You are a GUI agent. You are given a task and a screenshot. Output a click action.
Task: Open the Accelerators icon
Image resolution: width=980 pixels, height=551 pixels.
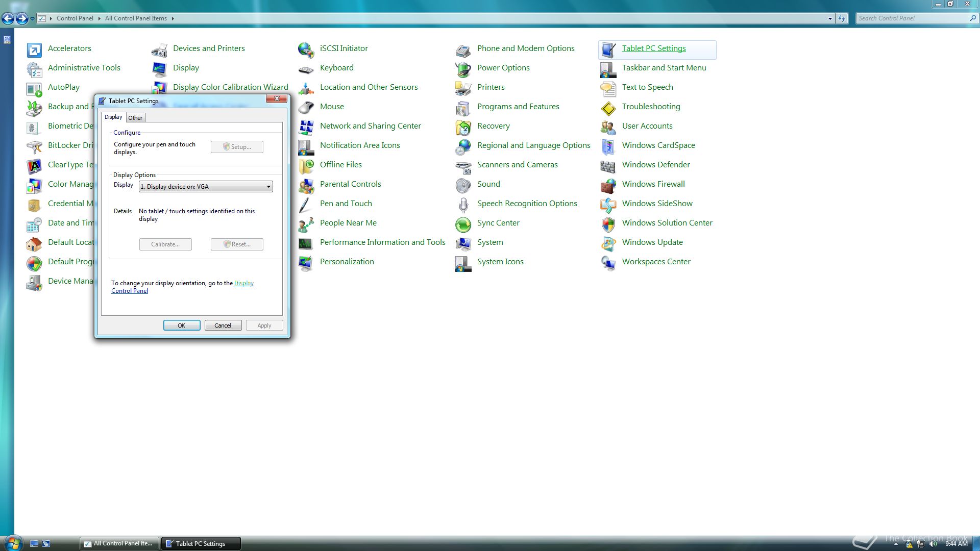coord(34,49)
